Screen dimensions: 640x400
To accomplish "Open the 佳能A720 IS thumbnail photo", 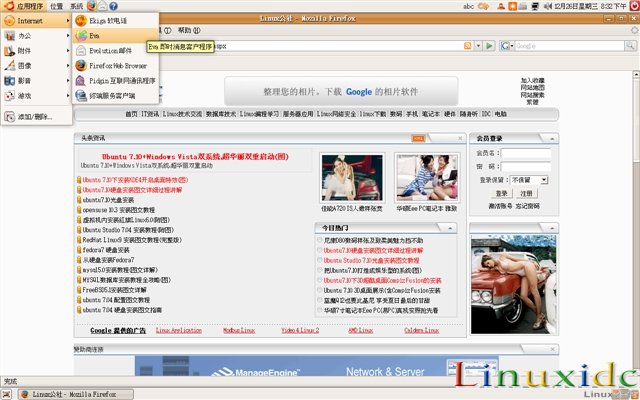I will pyautogui.click(x=352, y=178).
